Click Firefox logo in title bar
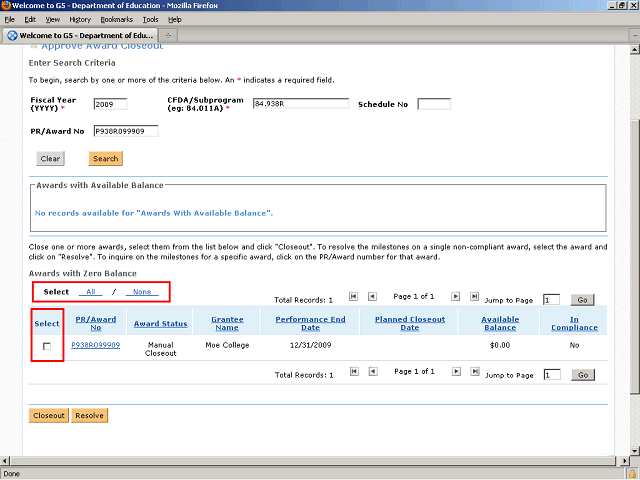Screen dimensions: 640x480 tap(6, 5)
